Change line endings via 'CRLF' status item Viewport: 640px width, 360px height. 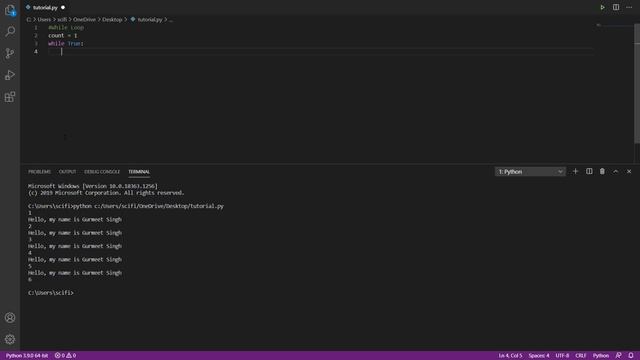(x=580, y=356)
